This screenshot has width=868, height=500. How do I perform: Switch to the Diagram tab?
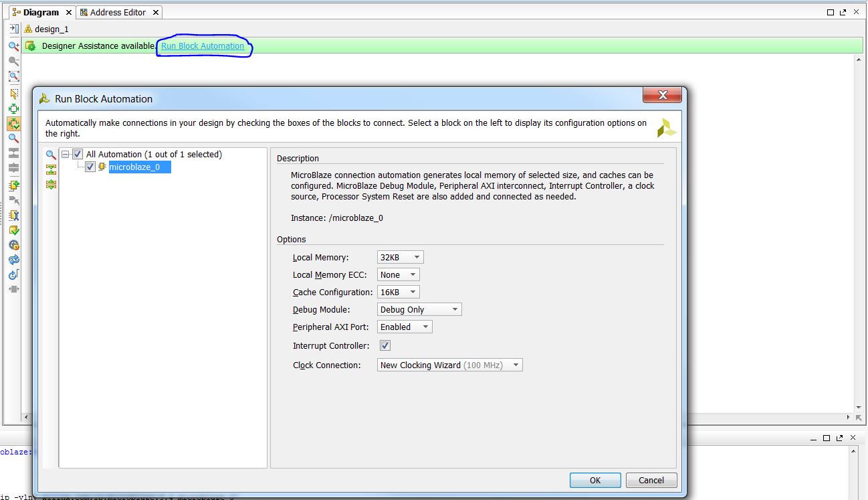point(41,12)
